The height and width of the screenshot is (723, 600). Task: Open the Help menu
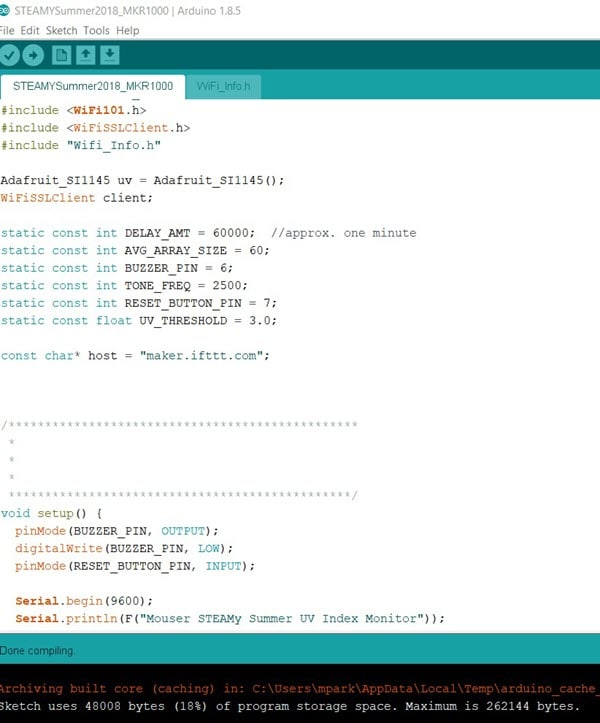click(x=128, y=30)
